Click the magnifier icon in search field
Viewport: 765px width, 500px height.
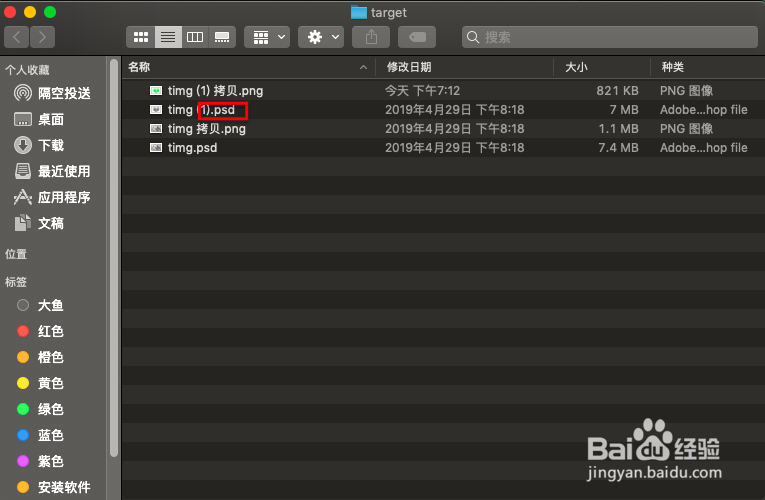coord(473,37)
